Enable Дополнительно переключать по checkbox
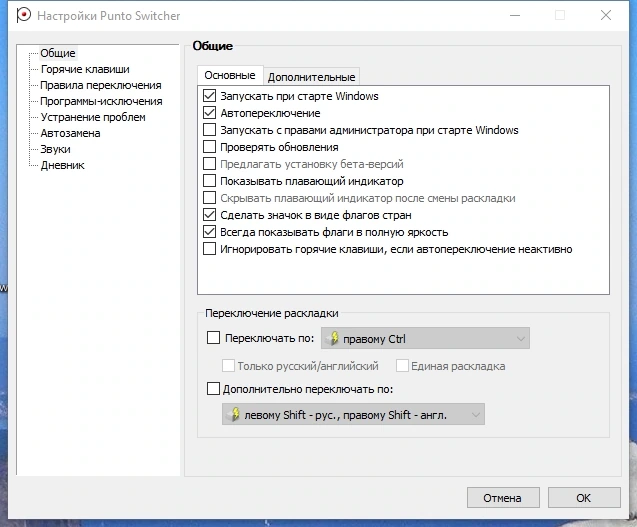Viewport: 637px width, 527px height. click(213, 389)
